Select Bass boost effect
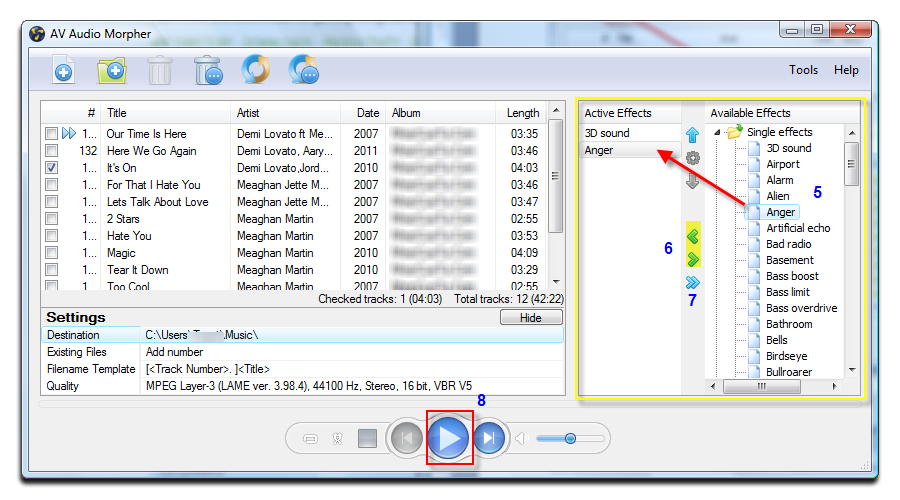The width and height of the screenshot is (900, 500). [792, 276]
